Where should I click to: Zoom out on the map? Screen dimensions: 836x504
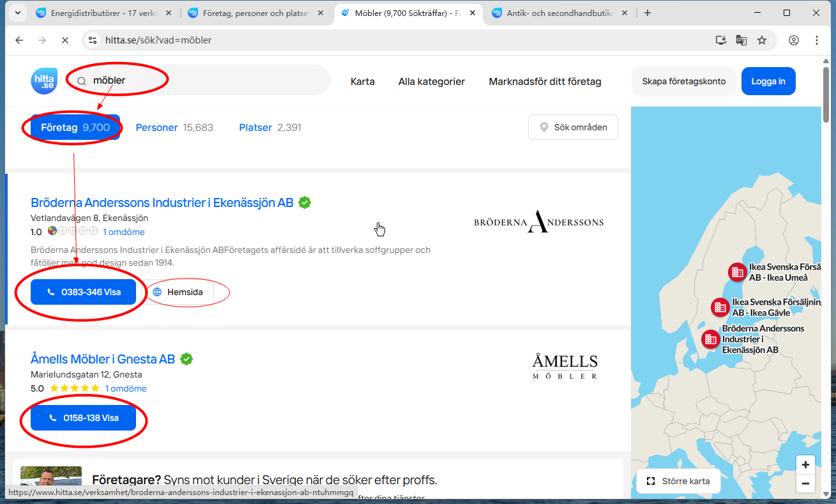click(x=806, y=484)
